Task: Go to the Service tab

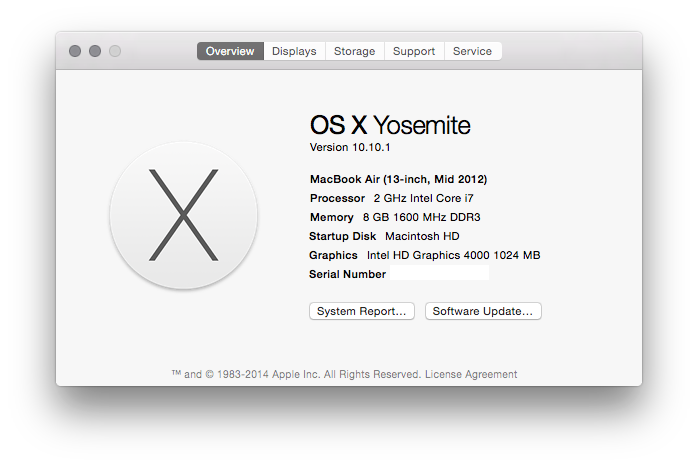Action: point(473,51)
